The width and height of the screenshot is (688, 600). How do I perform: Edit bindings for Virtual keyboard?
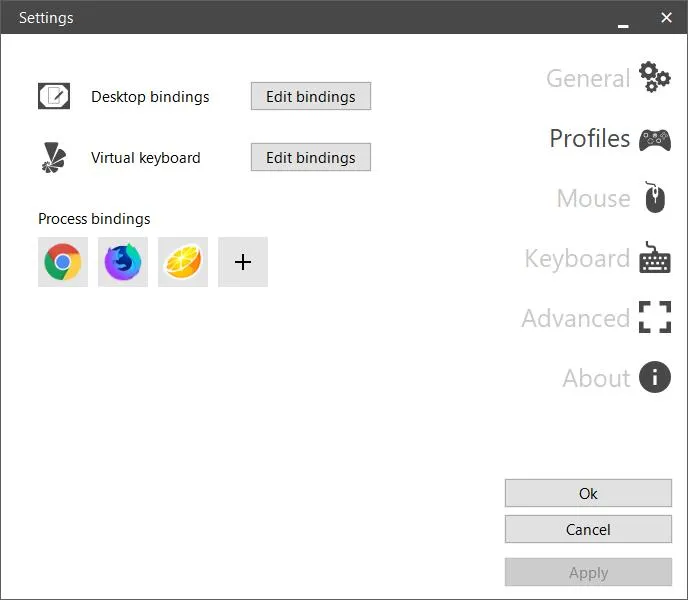click(x=311, y=157)
